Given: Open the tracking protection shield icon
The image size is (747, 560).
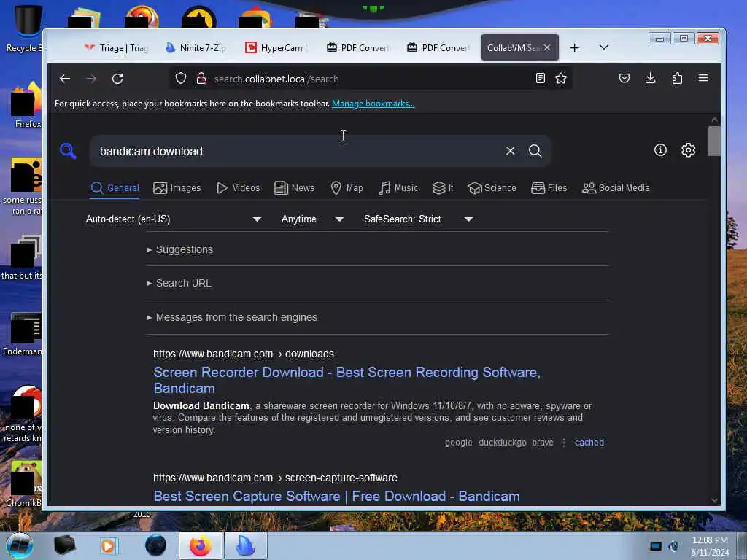Looking at the screenshot, I should tap(181, 78).
